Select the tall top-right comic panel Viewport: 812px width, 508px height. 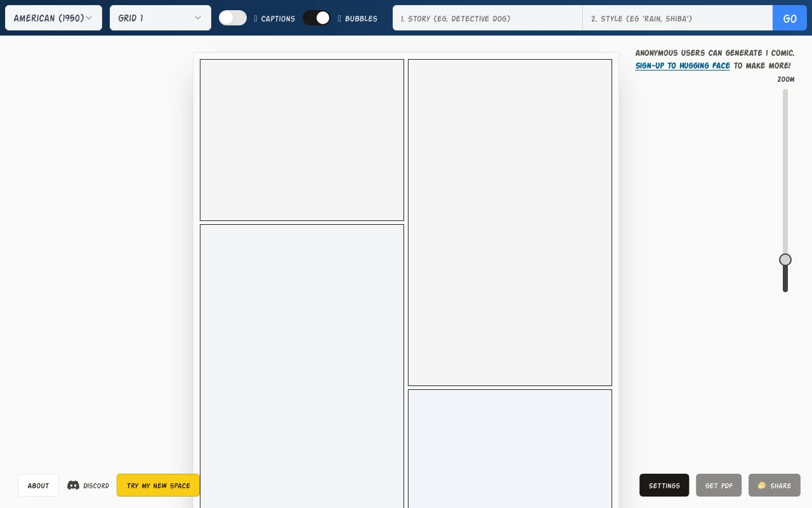click(x=510, y=222)
